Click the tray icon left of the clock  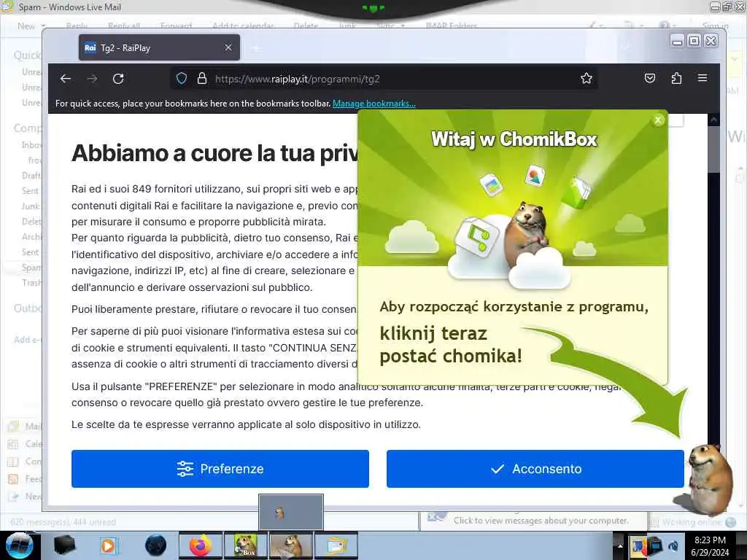[x=673, y=545]
